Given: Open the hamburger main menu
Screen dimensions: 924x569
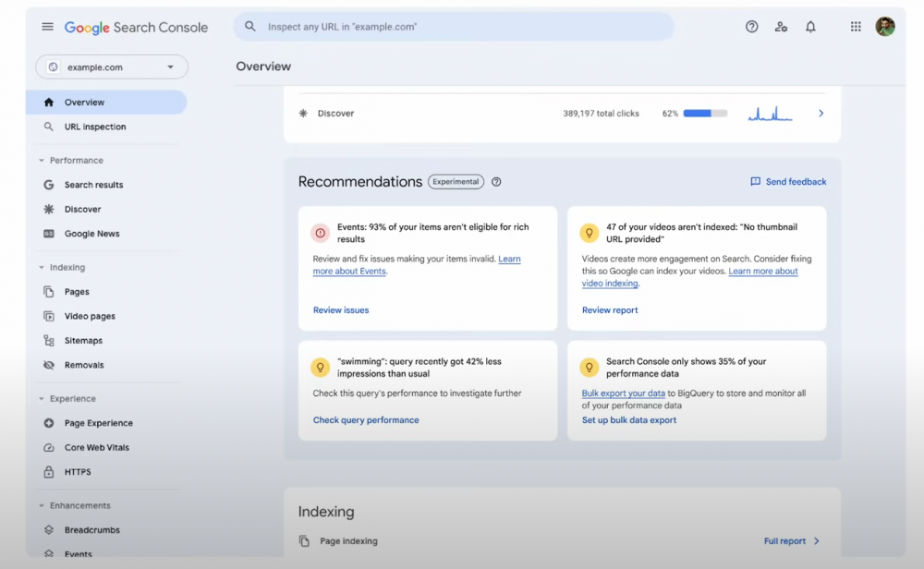Looking at the screenshot, I should [x=48, y=27].
